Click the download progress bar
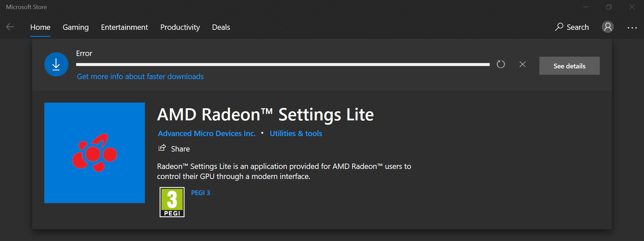 [x=283, y=64]
